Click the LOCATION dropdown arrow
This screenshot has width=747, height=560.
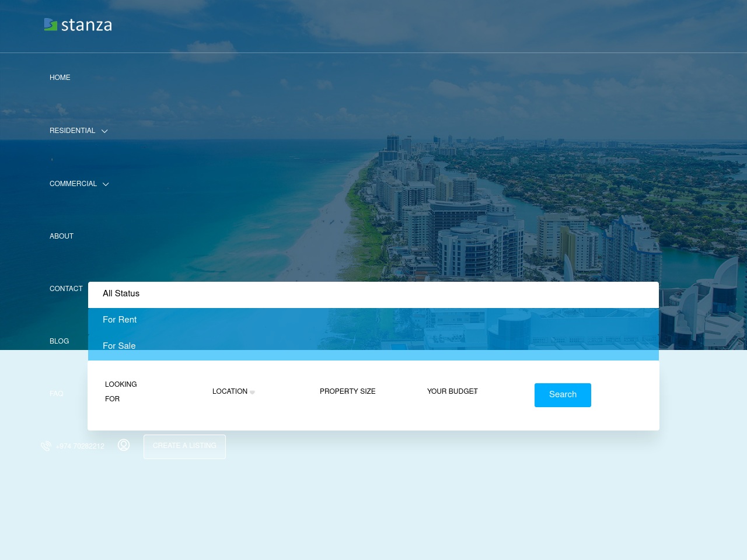tap(252, 393)
